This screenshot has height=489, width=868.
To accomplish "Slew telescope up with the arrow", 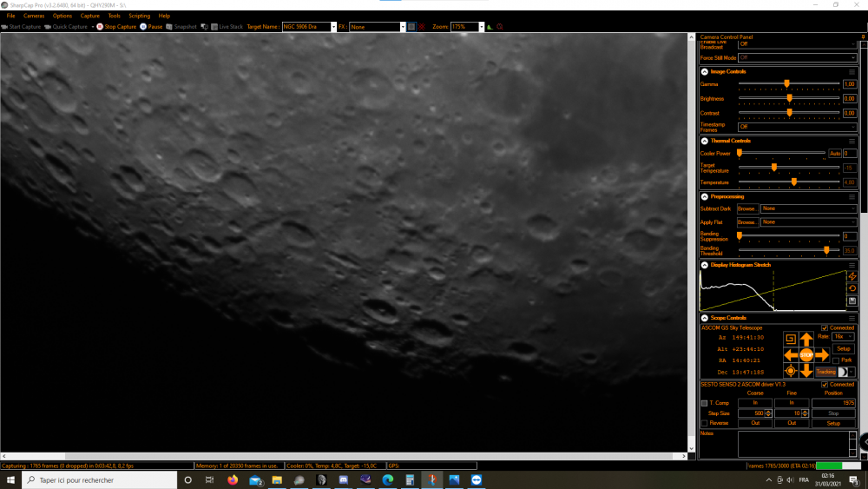I will pos(806,339).
